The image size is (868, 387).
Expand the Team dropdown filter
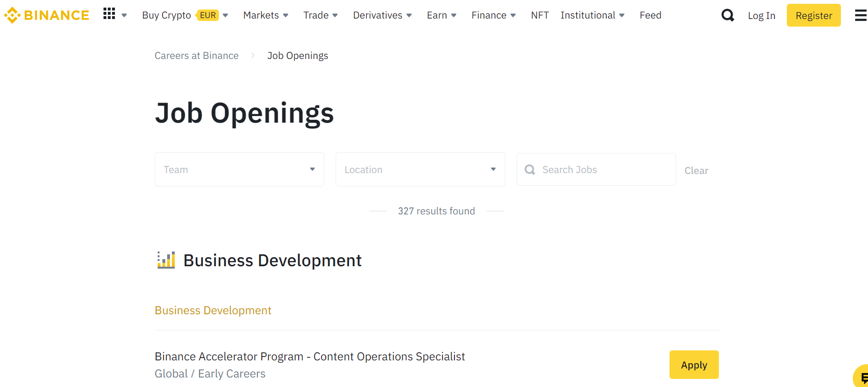tap(239, 169)
